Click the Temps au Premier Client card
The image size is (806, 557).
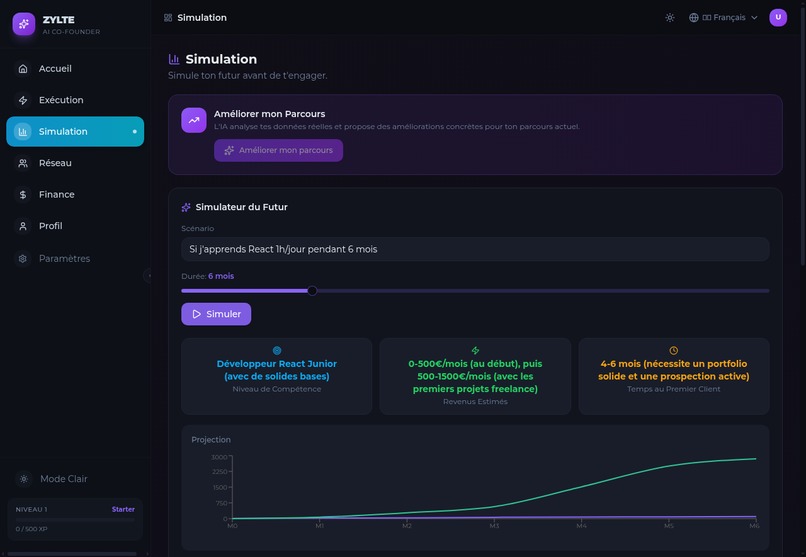pyautogui.click(x=673, y=376)
